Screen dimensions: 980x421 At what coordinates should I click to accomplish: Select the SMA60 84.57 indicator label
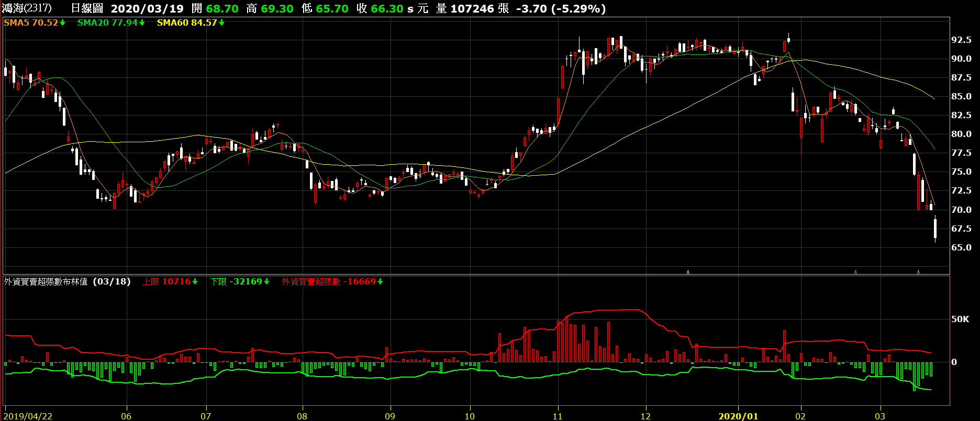tap(187, 23)
